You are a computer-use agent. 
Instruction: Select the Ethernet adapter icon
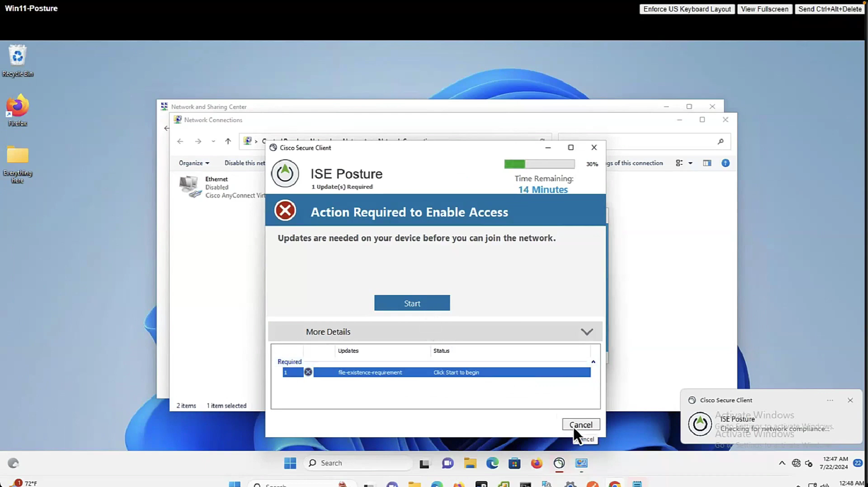190,187
